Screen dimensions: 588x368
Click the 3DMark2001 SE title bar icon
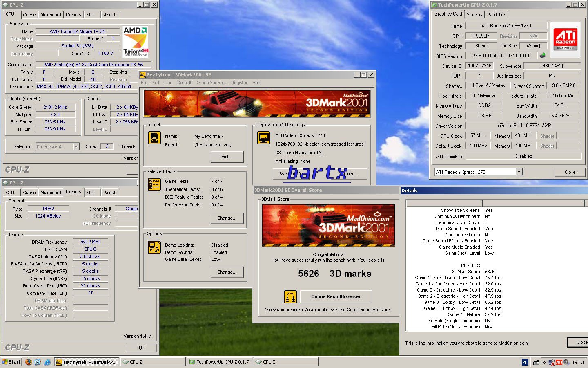click(x=143, y=74)
